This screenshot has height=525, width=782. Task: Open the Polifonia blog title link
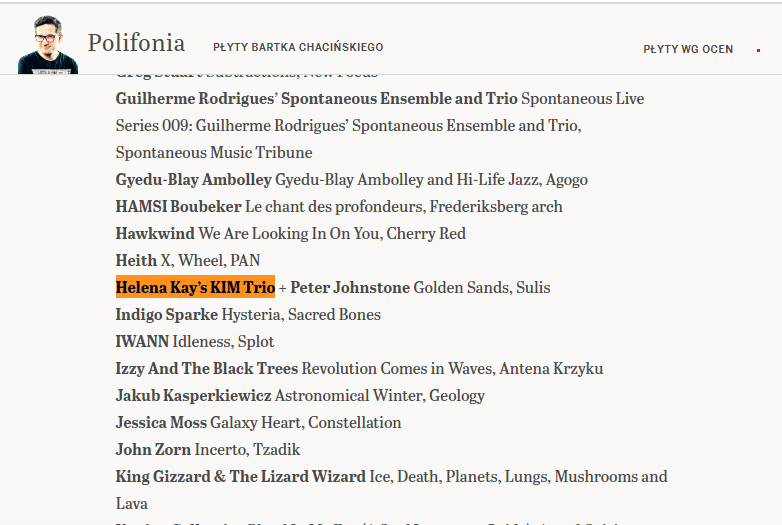pos(137,43)
